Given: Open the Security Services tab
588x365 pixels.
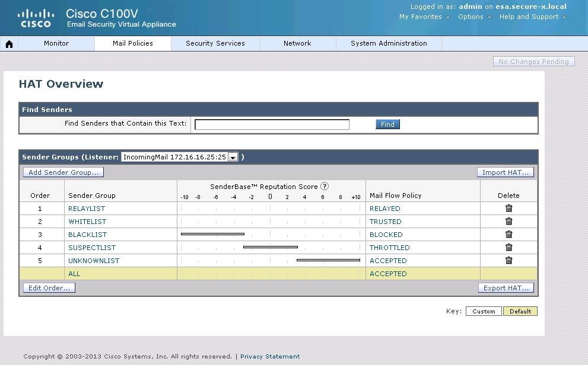Looking at the screenshot, I should (215, 43).
